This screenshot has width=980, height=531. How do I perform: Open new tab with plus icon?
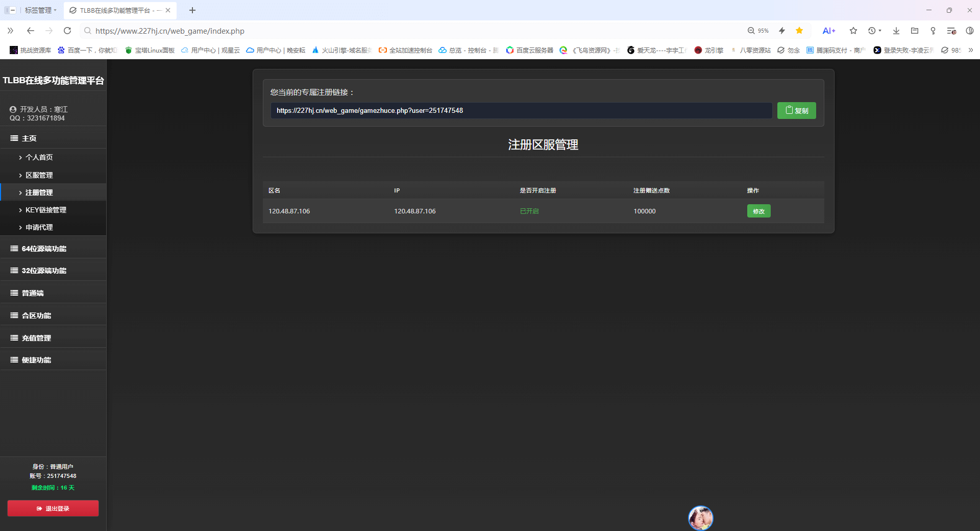(192, 10)
